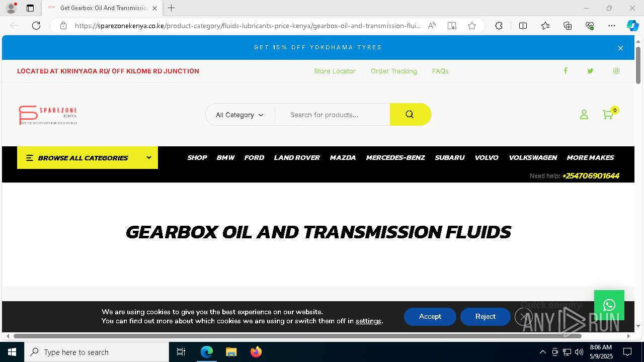Close the cookie notice with X icon
644x362 pixels.
[523, 317]
